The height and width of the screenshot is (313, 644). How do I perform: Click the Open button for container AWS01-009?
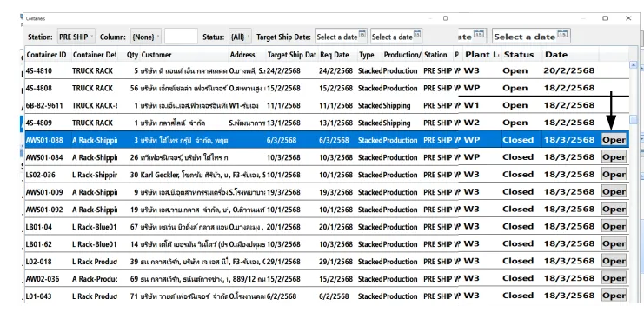(x=614, y=191)
